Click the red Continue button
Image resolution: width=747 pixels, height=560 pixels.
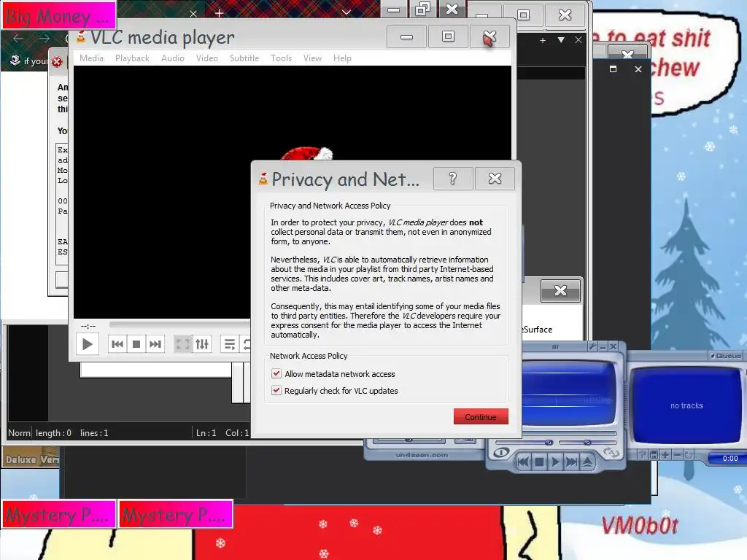(x=481, y=416)
